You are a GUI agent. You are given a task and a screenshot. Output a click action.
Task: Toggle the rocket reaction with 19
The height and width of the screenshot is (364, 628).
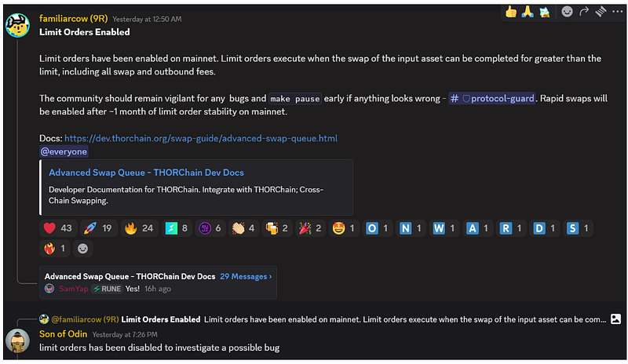click(x=99, y=228)
